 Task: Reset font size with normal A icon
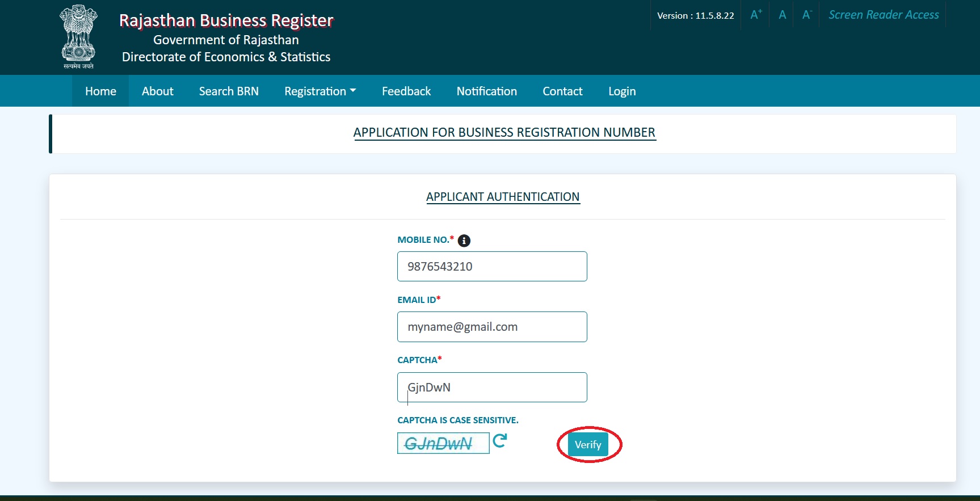coord(782,15)
